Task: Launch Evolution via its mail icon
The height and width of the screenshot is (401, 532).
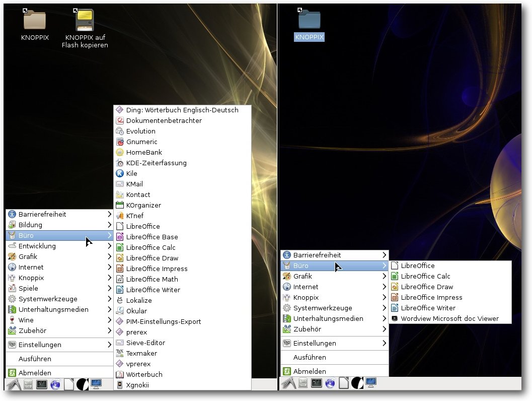Action: [x=119, y=130]
